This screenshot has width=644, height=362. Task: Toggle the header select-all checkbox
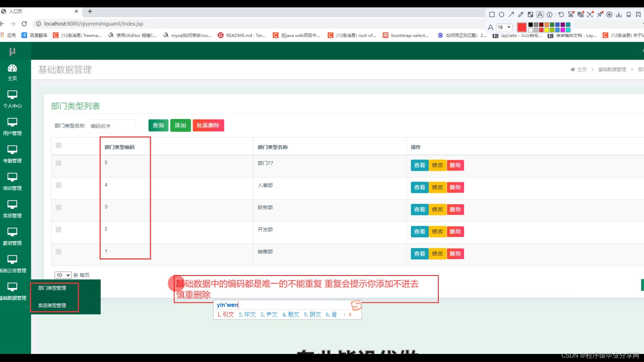click(58, 145)
